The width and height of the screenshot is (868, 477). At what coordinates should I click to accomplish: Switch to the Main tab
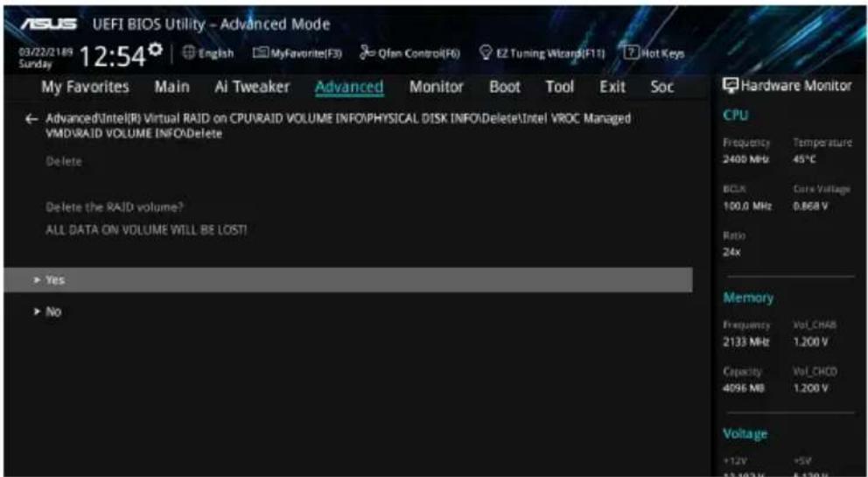click(171, 87)
